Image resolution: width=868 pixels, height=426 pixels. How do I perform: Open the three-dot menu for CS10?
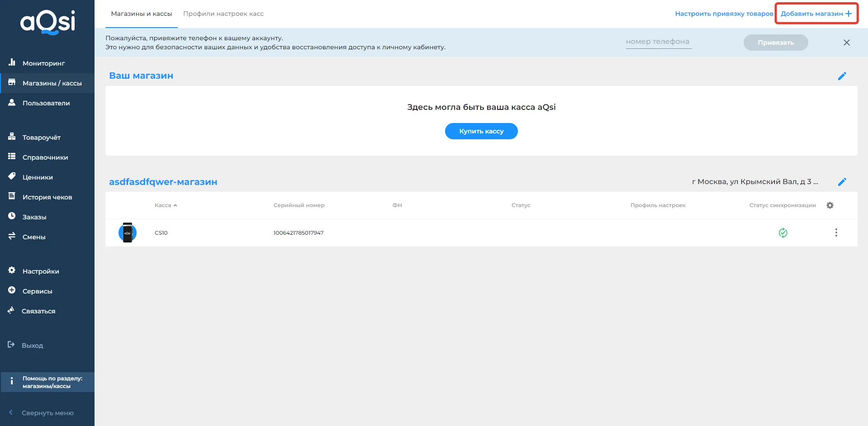pyautogui.click(x=836, y=232)
